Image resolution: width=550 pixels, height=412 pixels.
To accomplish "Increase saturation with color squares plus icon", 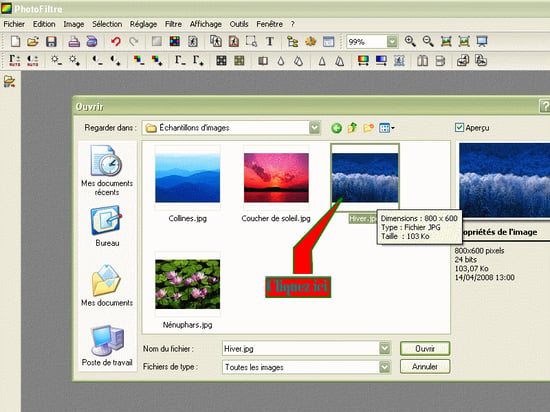I will tap(157, 61).
